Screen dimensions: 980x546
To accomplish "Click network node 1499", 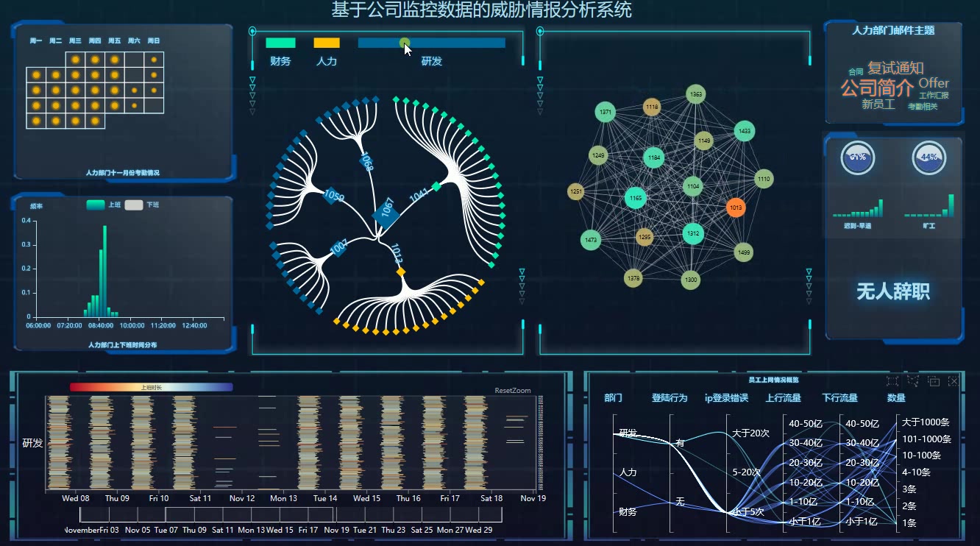I will coord(744,252).
